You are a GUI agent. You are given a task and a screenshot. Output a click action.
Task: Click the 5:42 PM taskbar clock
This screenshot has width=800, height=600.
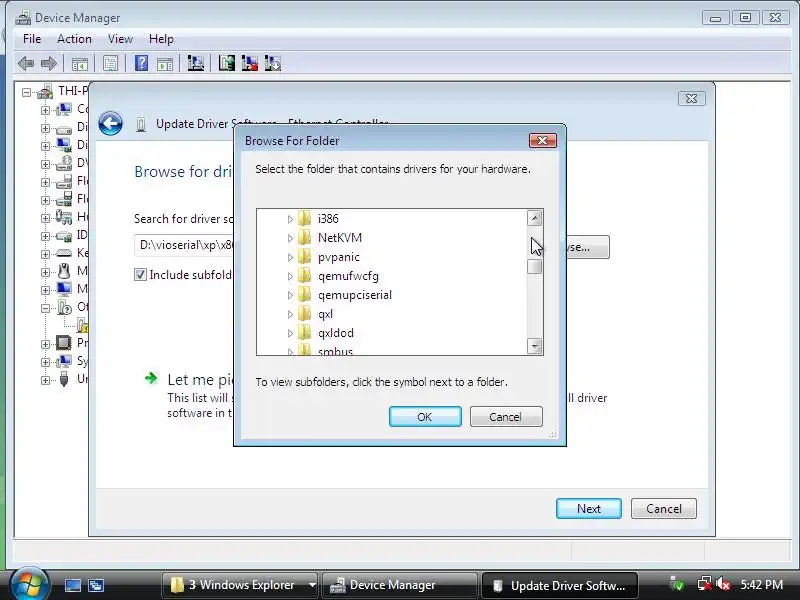coord(761,585)
